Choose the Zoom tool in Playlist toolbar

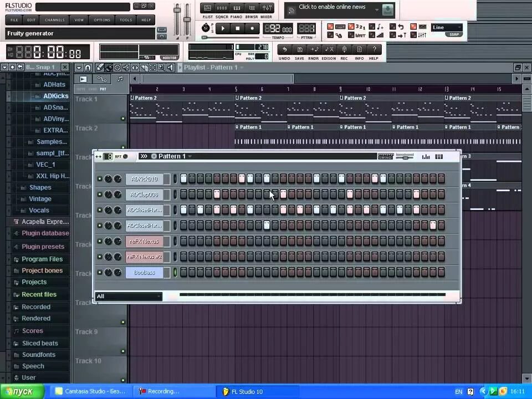click(x=161, y=67)
